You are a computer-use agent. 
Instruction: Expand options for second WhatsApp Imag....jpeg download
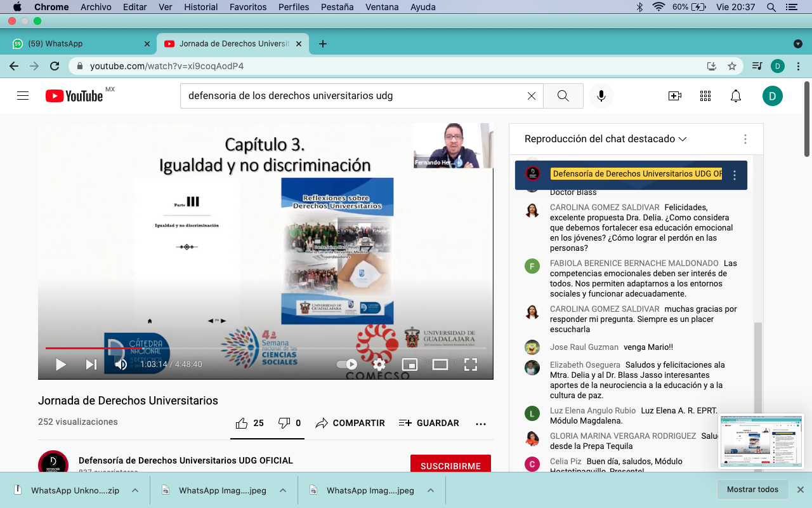pyautogui.click(x=431, y=490)
